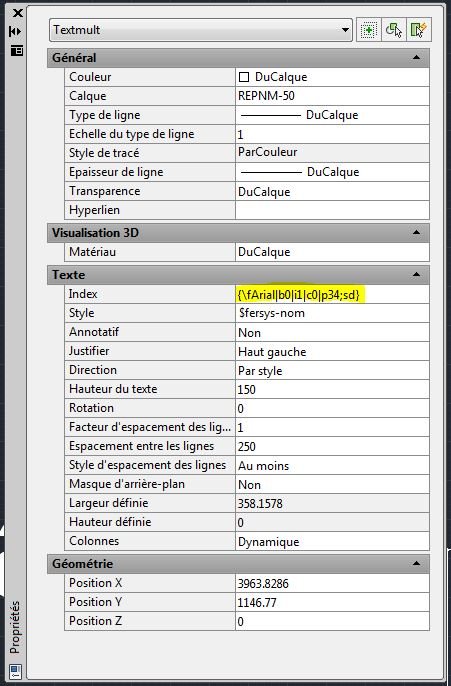
Task: Click the Général section header
Action: 238,58
